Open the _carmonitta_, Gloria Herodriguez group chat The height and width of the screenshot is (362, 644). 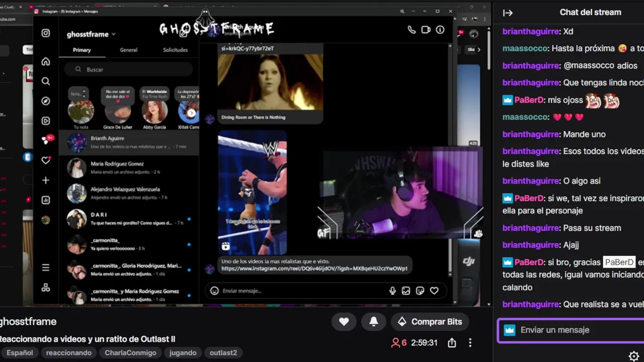coord(129,270)
